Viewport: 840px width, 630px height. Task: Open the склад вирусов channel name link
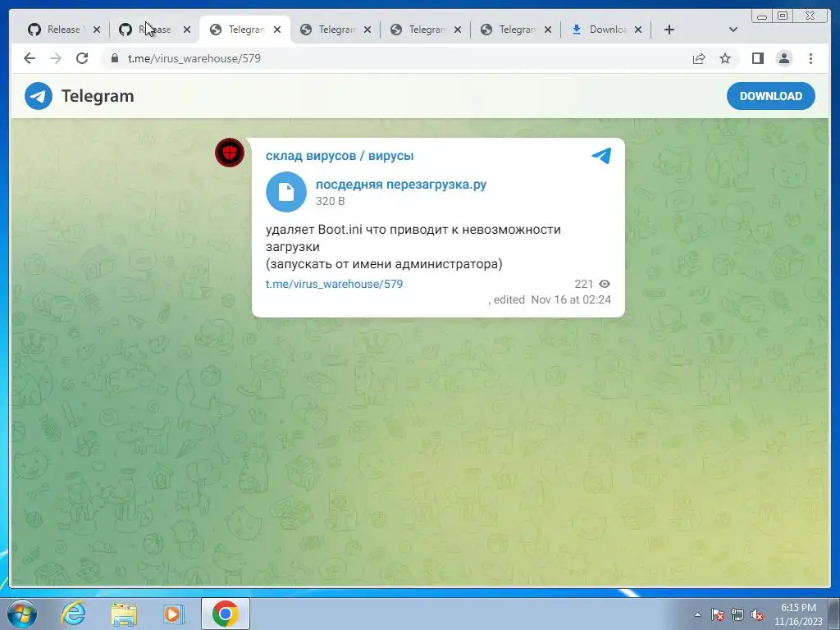pyautogui.click(x=340, y=156)
